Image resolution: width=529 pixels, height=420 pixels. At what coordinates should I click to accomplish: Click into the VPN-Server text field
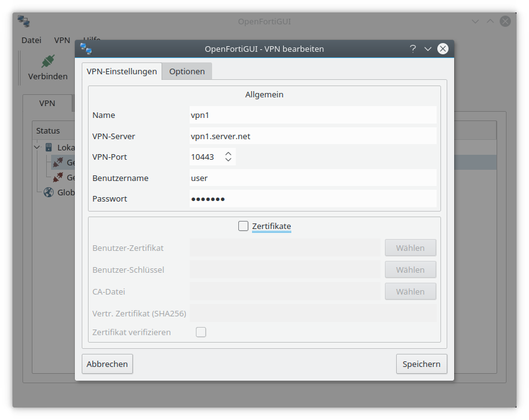coord(312,136)
